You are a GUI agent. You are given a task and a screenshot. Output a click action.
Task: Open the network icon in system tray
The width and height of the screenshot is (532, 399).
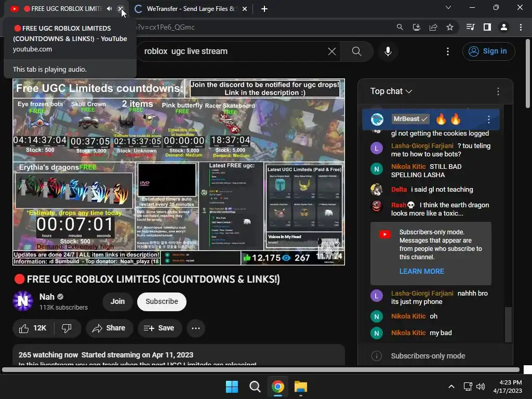468,387
